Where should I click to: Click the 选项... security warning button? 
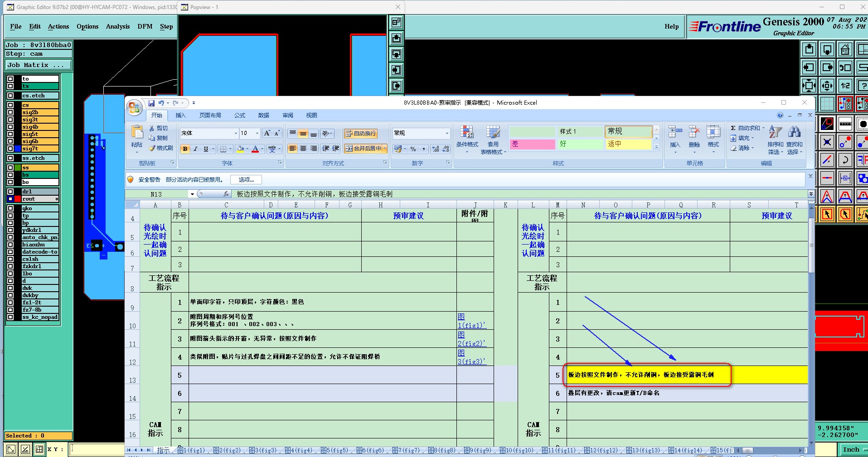pyautogui.click(x=246, y=180)
